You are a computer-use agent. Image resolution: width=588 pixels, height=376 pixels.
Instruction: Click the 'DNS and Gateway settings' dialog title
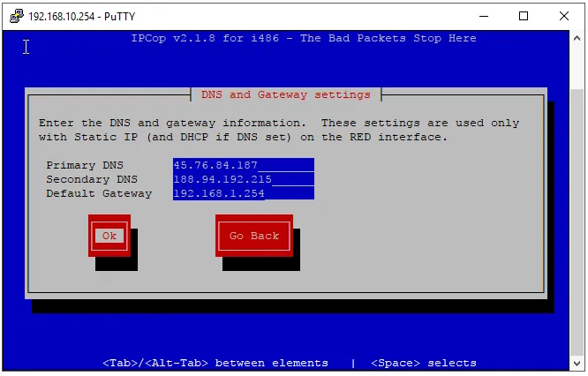[286, 94]
